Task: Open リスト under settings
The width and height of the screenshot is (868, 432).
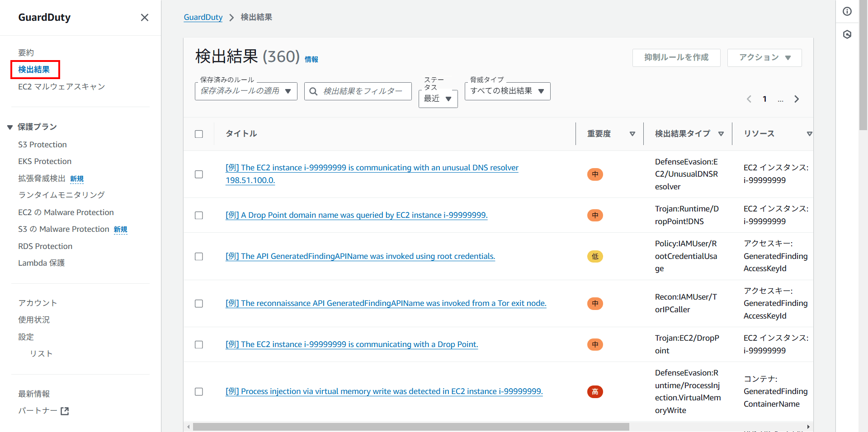Action: pos(42,354)
